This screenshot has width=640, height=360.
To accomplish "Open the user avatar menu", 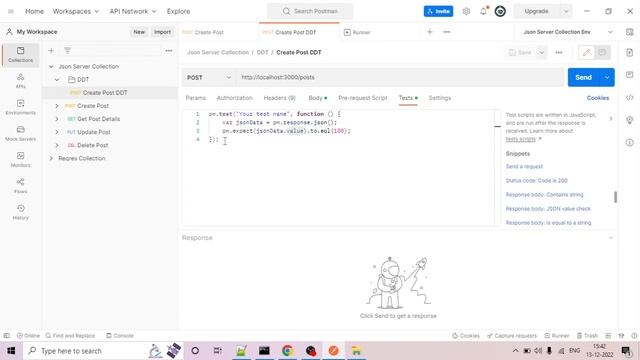I will [500, 11].
